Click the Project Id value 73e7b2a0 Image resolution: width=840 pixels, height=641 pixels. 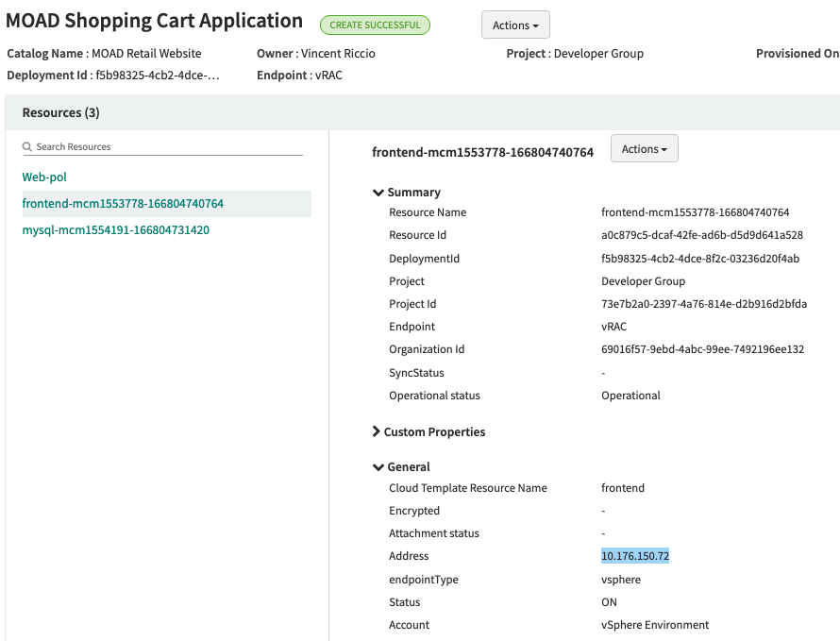coord(703,305)
